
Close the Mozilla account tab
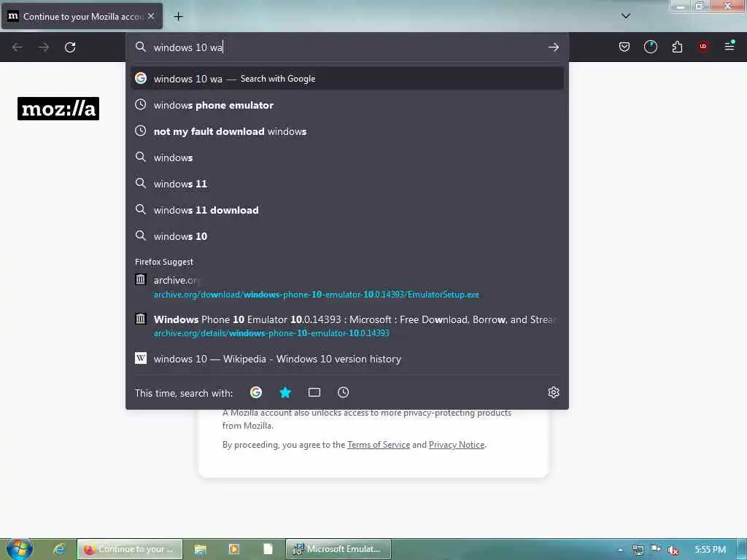pos(151,16)
